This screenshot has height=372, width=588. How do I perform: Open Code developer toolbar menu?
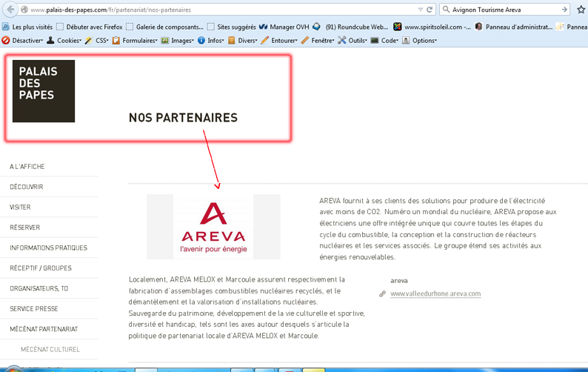pyautogui.click(x=385, y=41)
